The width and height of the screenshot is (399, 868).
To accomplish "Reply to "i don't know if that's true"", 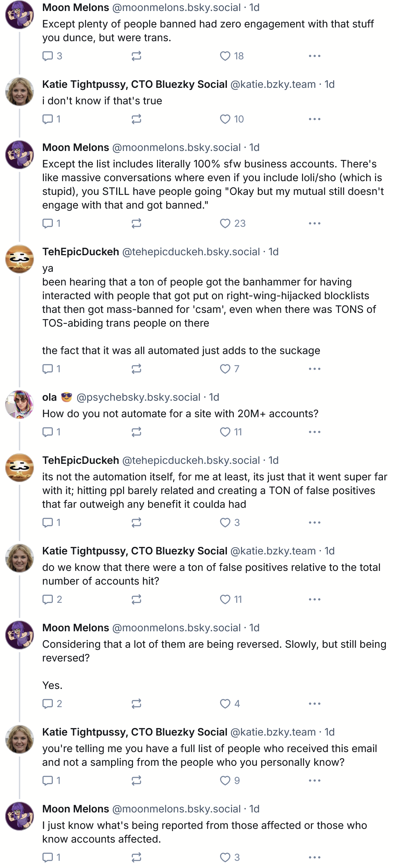I will [48, 119].
